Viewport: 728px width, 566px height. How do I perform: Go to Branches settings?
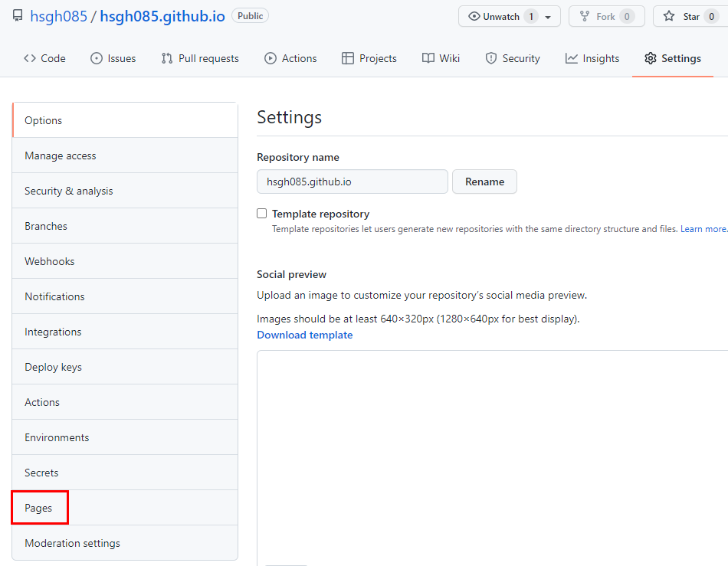tap(125, 226)
